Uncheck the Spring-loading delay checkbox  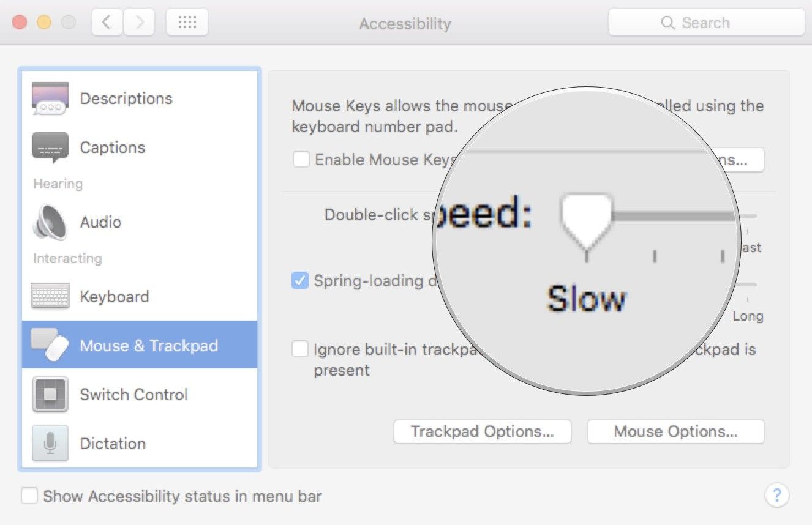point(300,281)
